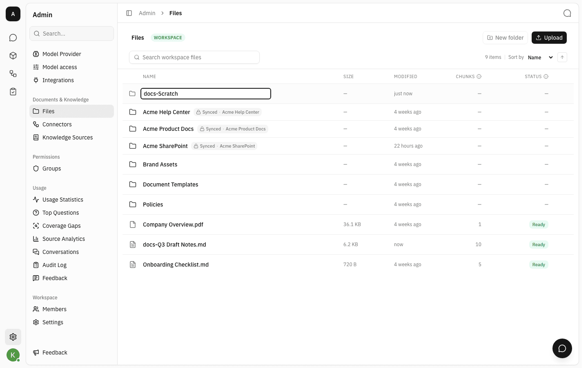Open the Acme Product Docs folder
This screenshot has width=588, height=368.
(x=168, y=129)
